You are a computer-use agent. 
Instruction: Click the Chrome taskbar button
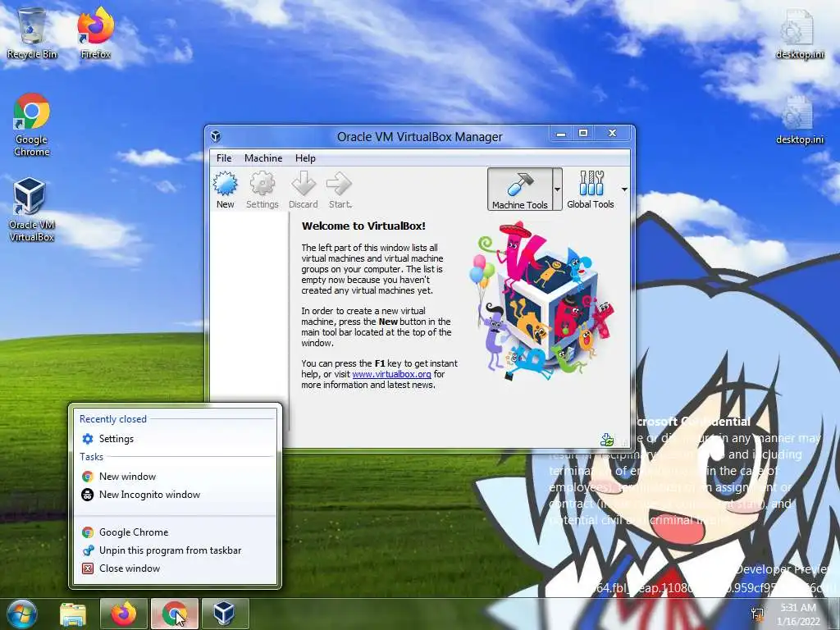click(x=175, y=614)
